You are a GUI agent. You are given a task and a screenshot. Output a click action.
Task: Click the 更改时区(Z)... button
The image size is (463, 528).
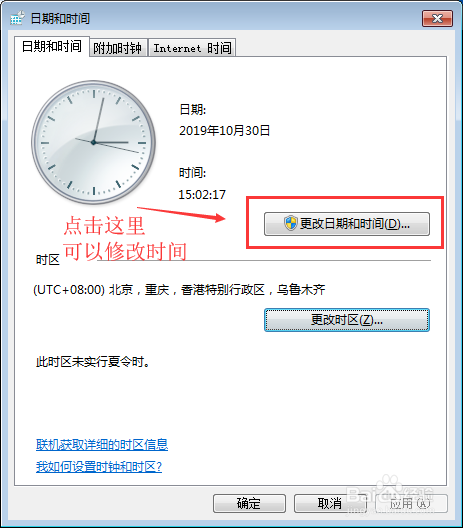(x=347, y=320)
